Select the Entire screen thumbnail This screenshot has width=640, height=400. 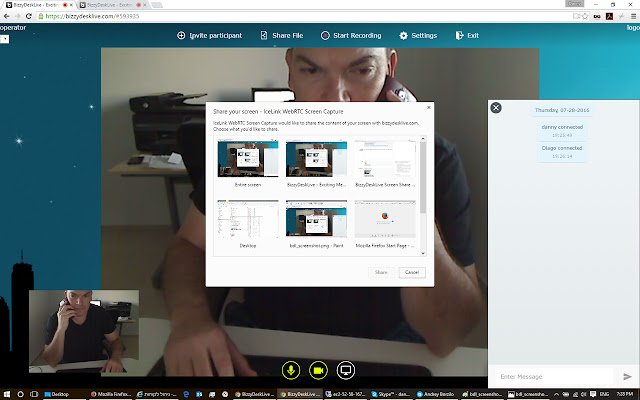pos(248,159)
